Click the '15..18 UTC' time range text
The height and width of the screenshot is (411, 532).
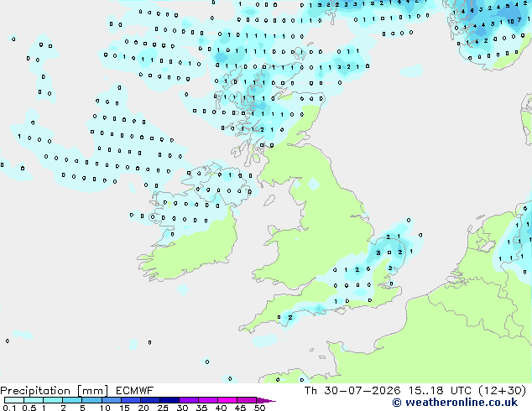tap(440, 391)
